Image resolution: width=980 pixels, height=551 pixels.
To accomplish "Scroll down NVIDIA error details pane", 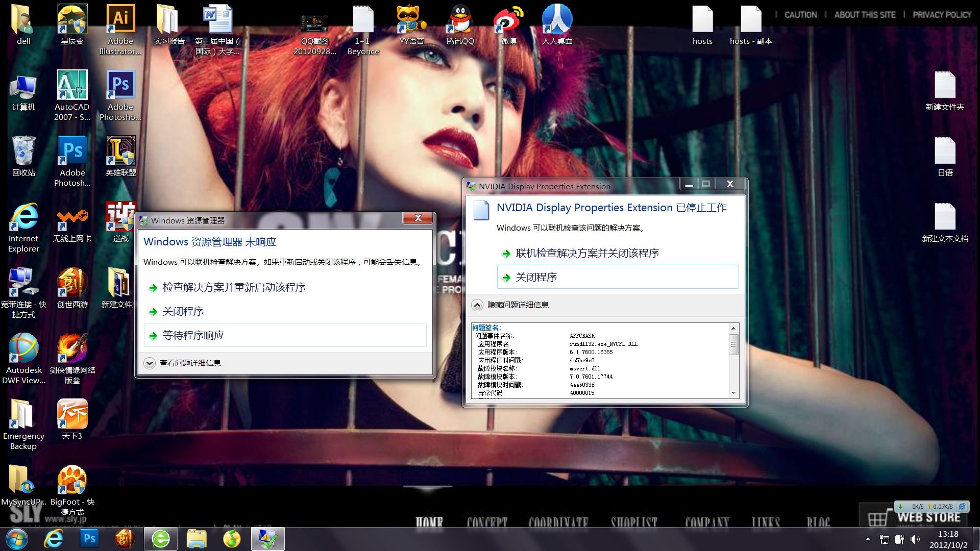I will tap(733, 393).
